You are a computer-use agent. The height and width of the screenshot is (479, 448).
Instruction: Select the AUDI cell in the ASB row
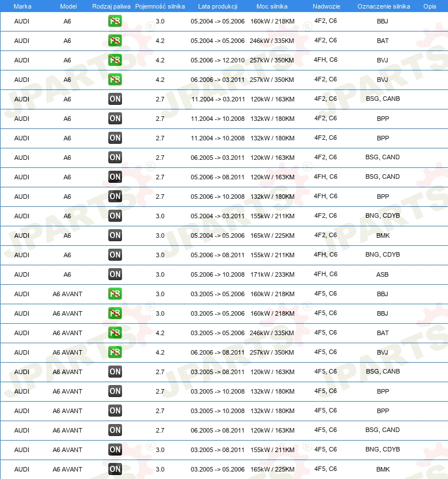pyautogui.click(x=22, y=274)
